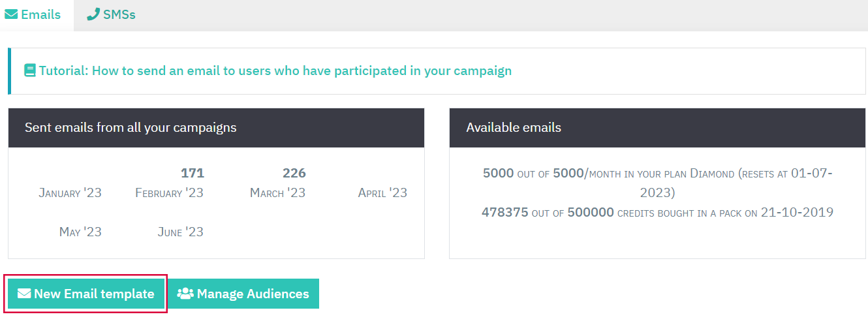Click the February '23 sent count 171
Image resolution: width=868 pixels, height=323 pixels.
click(193, 173)
